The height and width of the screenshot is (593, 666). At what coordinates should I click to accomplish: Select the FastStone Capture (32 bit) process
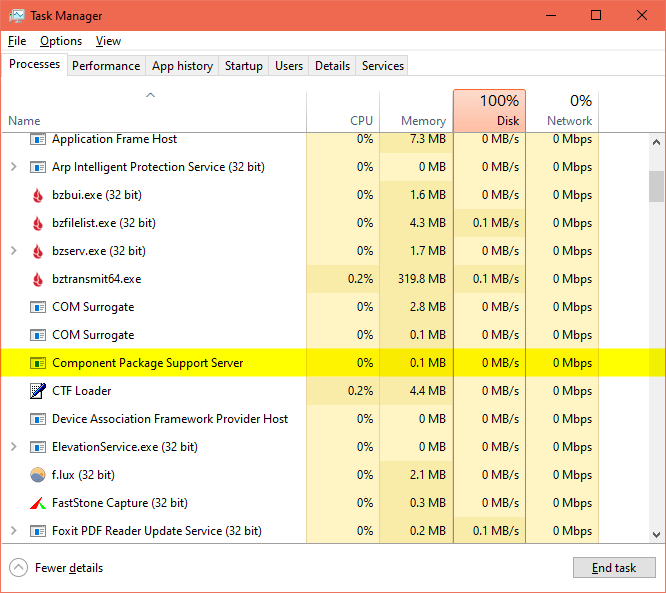pos(120,503)
